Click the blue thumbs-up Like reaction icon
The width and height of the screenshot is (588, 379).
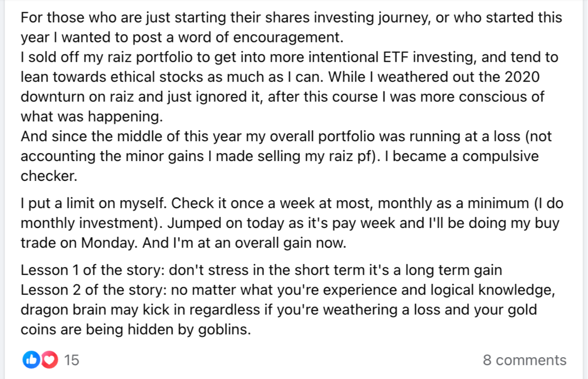[31, 360]
